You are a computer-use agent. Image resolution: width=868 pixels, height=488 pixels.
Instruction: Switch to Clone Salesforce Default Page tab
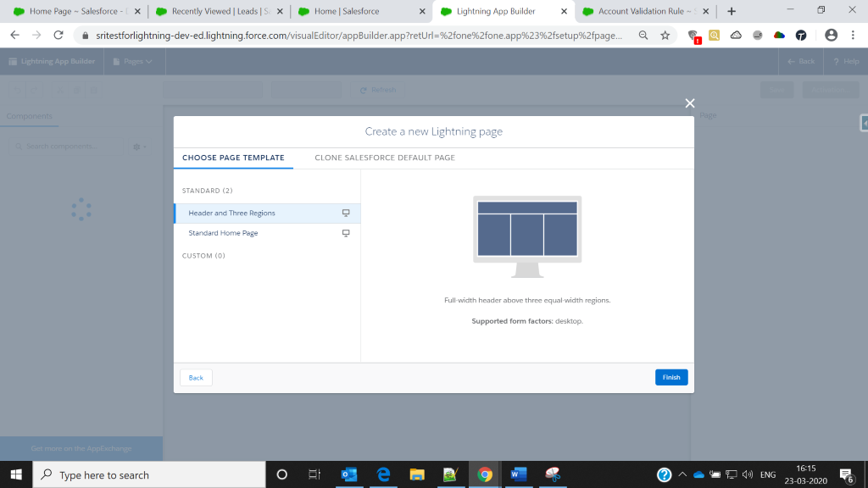click(x=384, y=158)
